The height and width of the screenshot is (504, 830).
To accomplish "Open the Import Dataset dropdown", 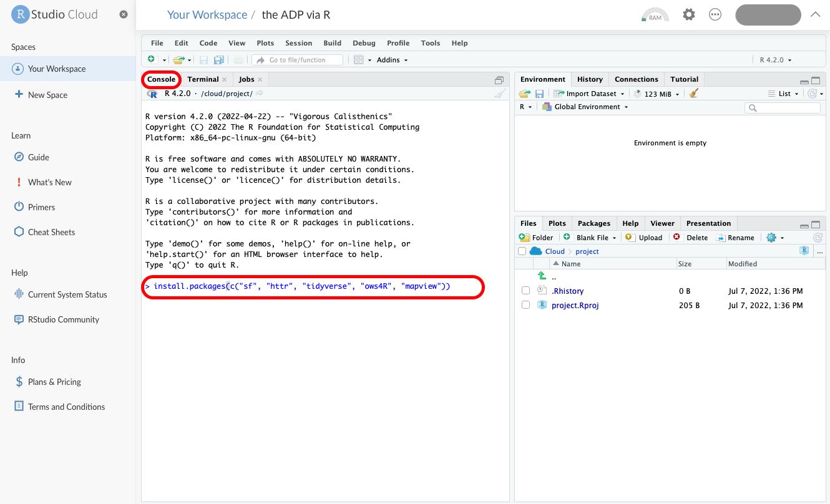I will tap(590, 94).
